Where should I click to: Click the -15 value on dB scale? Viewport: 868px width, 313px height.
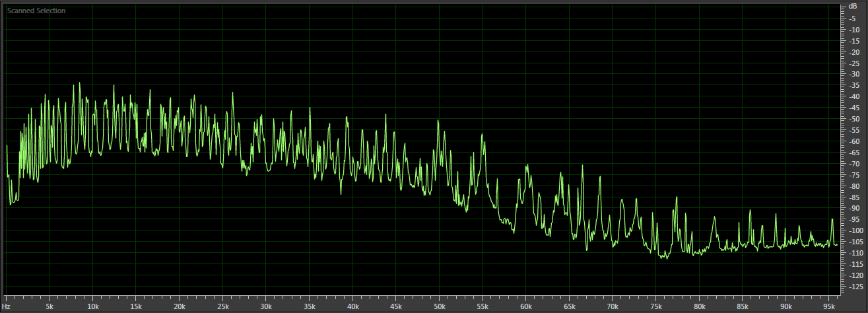click(x=853, y=41)
